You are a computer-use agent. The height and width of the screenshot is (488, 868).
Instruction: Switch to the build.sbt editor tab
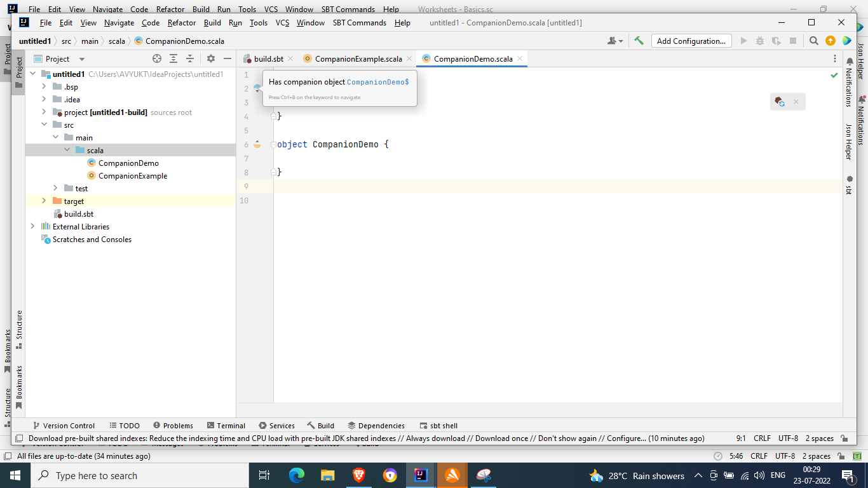[267, 58]
